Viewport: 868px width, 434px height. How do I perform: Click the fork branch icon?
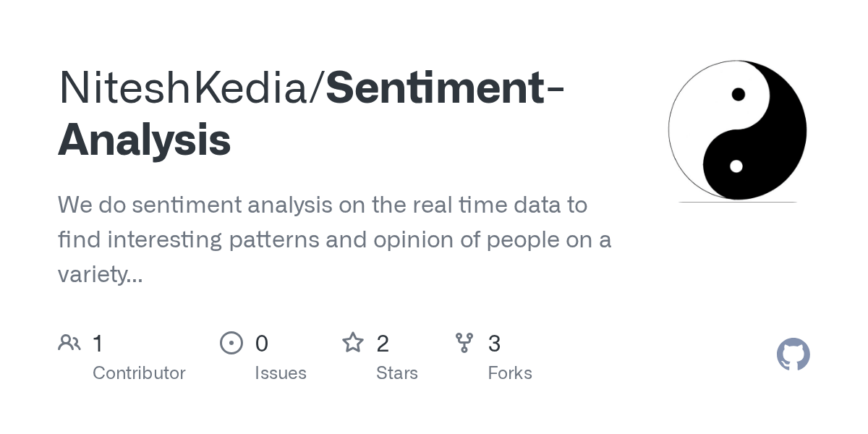[464, 342]
